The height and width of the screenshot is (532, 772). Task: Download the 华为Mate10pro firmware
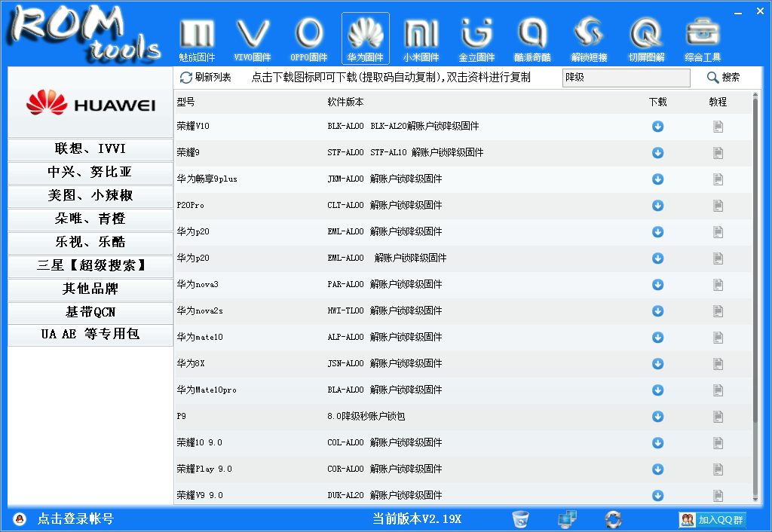pos(657,390)
